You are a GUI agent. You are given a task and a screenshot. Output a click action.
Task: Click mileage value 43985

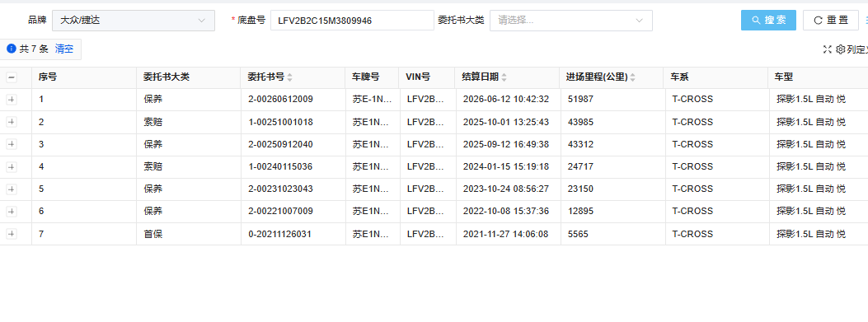coord(580,122)
